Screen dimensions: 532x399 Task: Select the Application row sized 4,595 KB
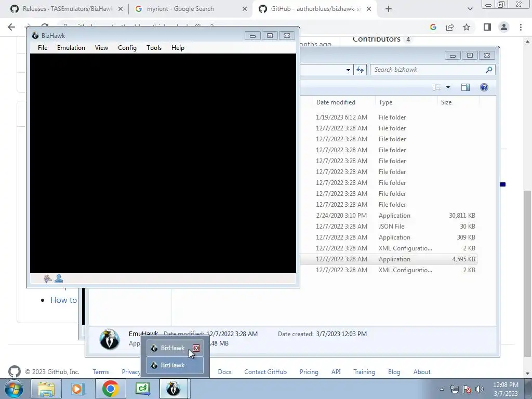tap(389, 259)
